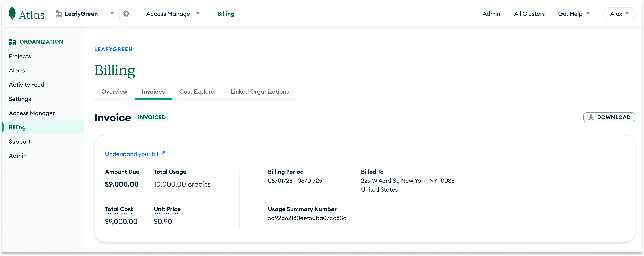Click external link icon beside Understand your bill
This screenshot has height=256, width=644.
click(163, 154)
